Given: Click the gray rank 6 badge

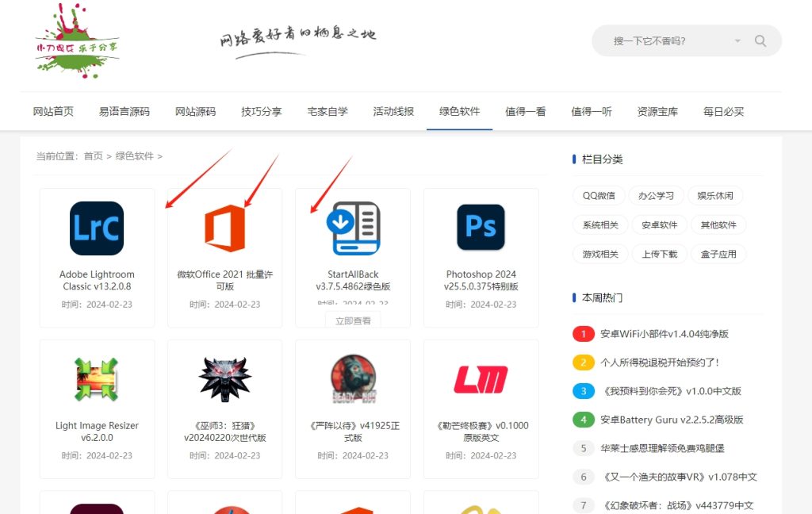Looking at the screenshot, I should [x=584, y=477].
